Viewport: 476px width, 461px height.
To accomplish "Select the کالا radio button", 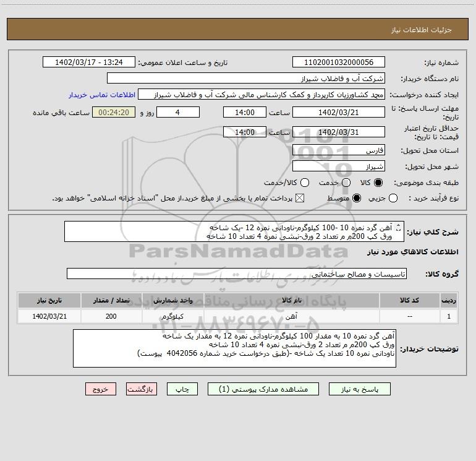I will (x=378, y=183).
